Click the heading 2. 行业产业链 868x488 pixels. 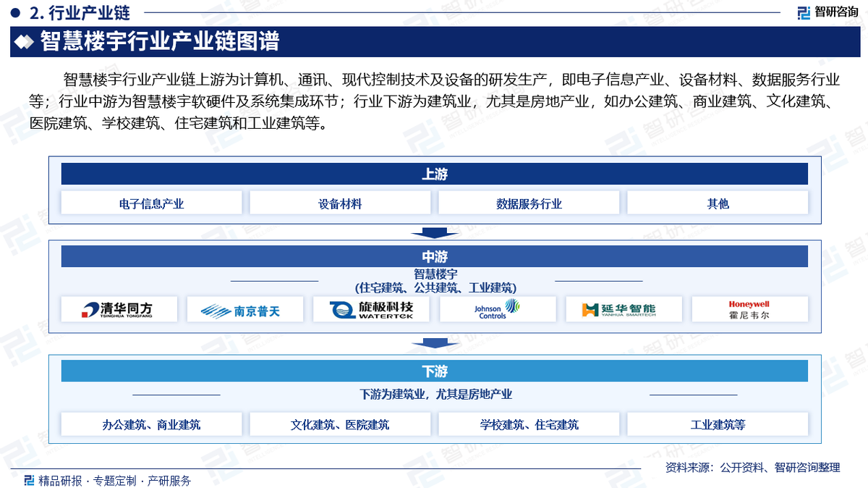[x=80, y=12]
